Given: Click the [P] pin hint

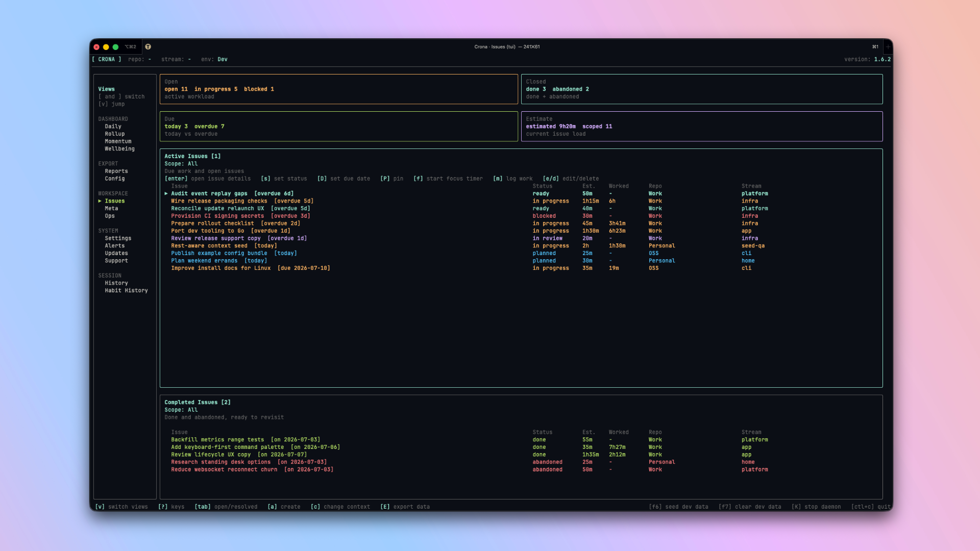Looking at the screenshot, I should pyautogui.click(x=391, y=179).
